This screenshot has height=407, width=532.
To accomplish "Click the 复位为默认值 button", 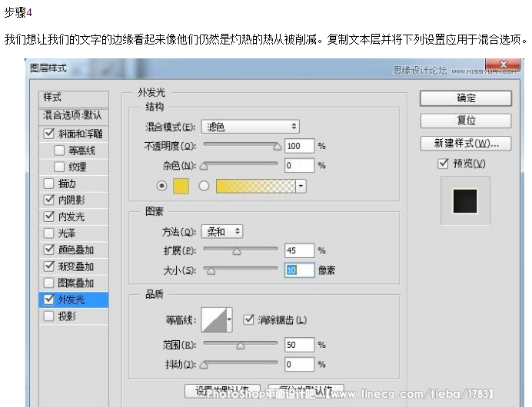I will click(306, 391).
